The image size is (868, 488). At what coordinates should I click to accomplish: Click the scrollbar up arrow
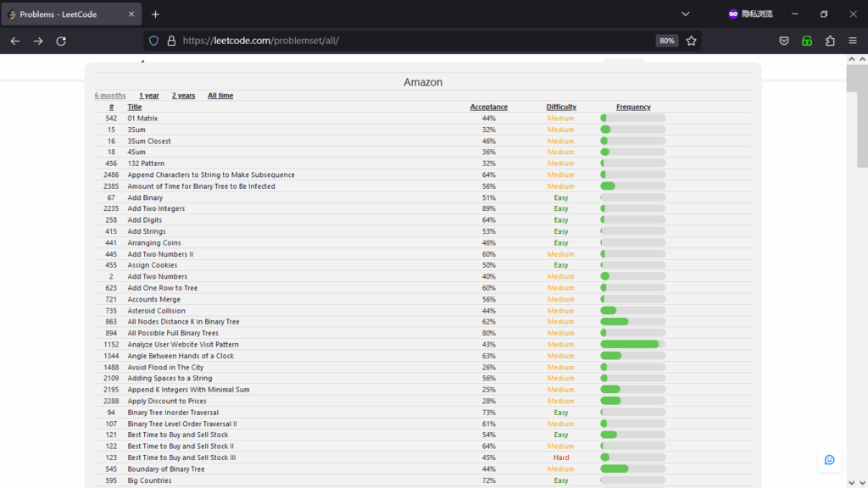click(x=862, y=59)
